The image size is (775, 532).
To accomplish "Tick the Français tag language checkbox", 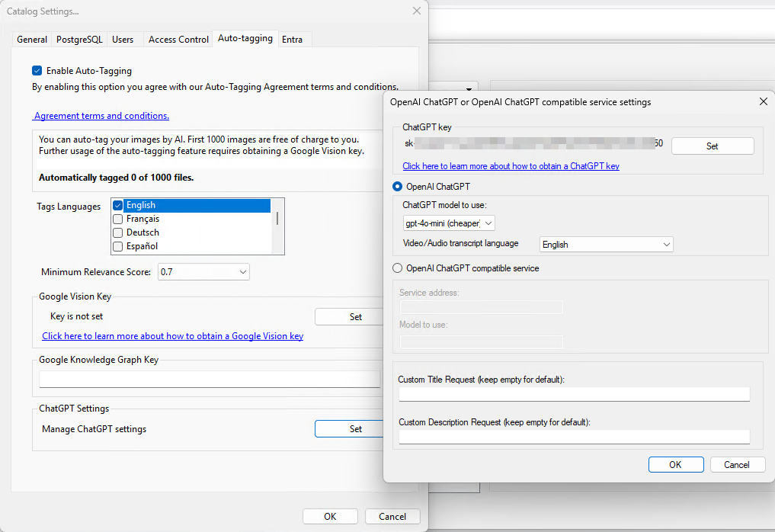I will pyautogui.click(x=118, y=219).
